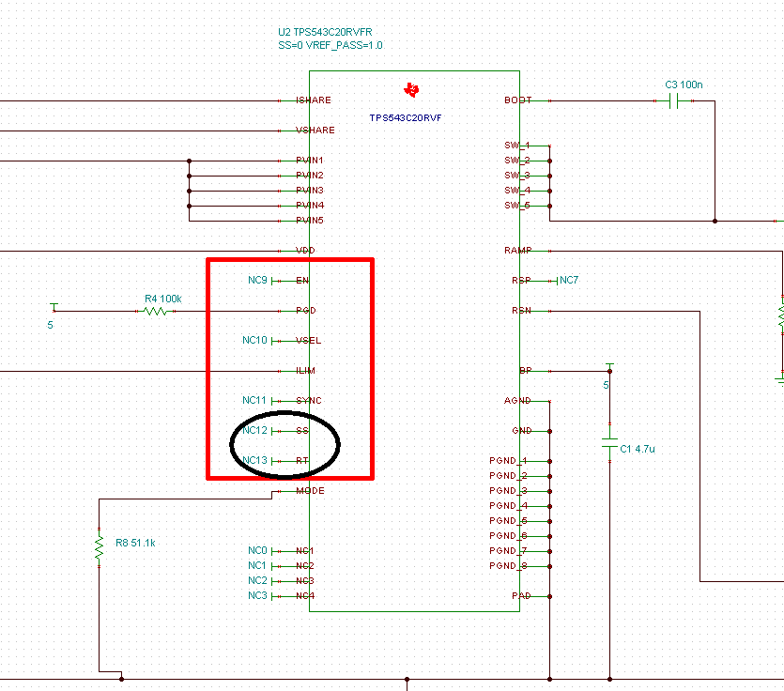Select the PVIN1 pin label

[310, 160]
